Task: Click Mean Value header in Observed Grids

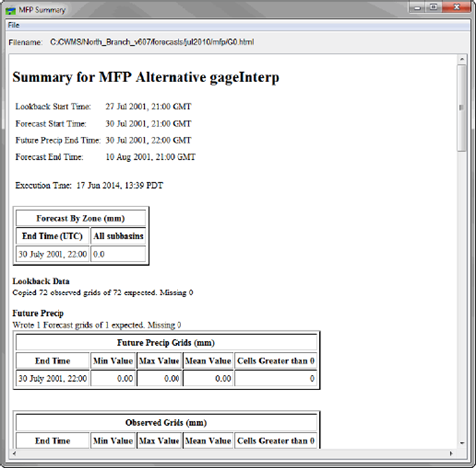Action: (208, 441)
